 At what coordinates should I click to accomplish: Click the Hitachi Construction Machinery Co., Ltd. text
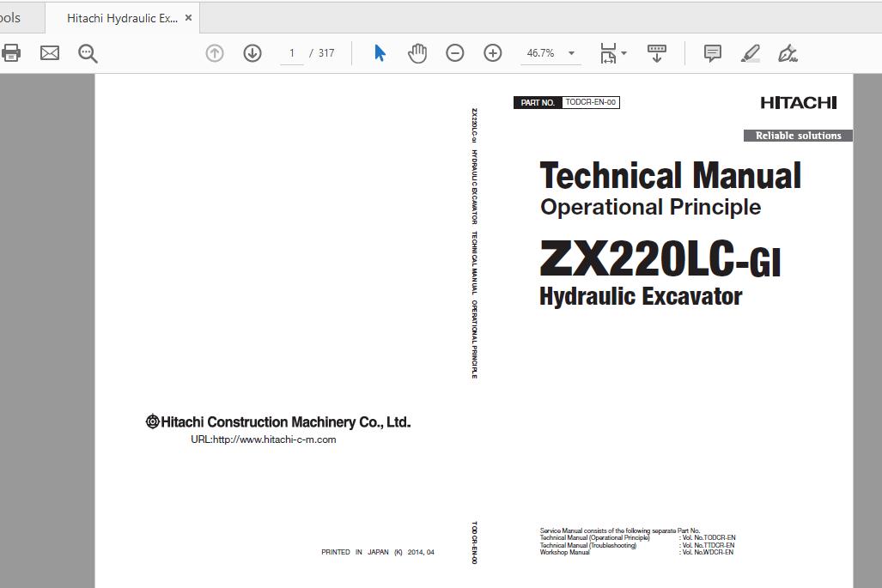click(x=278, y=421)
